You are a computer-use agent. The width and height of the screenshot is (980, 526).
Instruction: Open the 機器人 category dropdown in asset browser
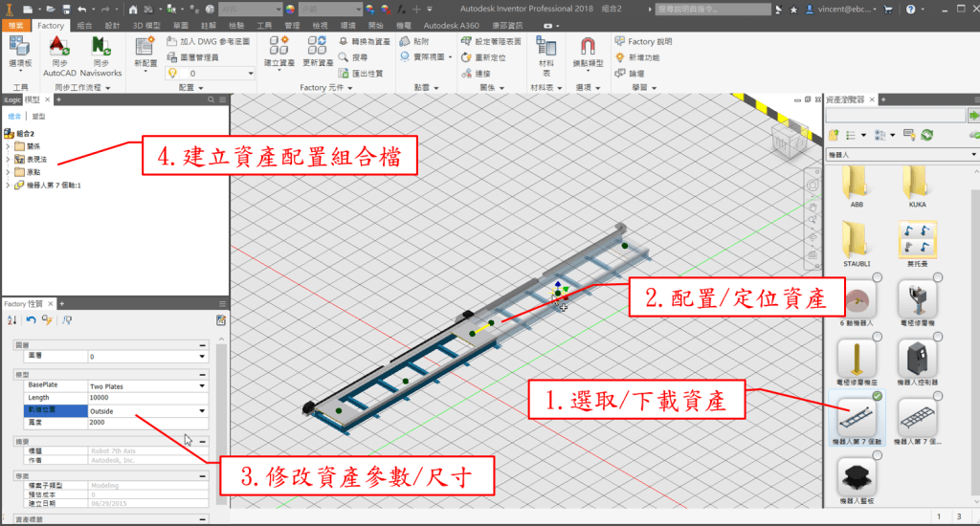tap(973, 154)
